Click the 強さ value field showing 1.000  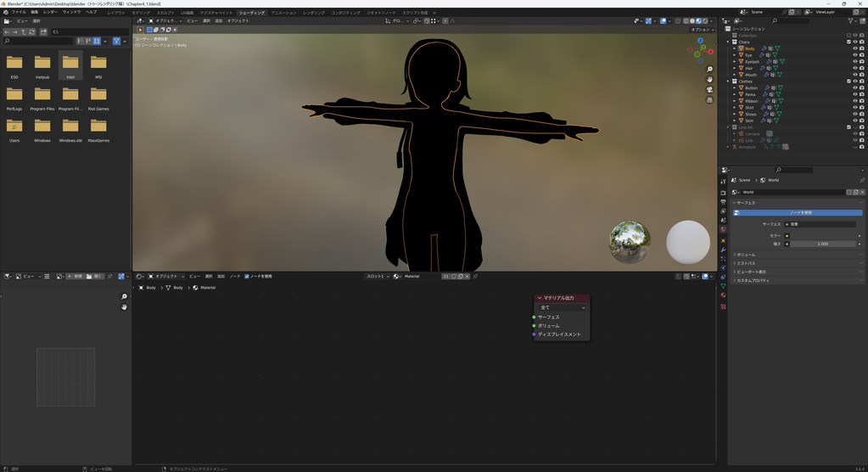pyautogui.click(x=822, y=244)
